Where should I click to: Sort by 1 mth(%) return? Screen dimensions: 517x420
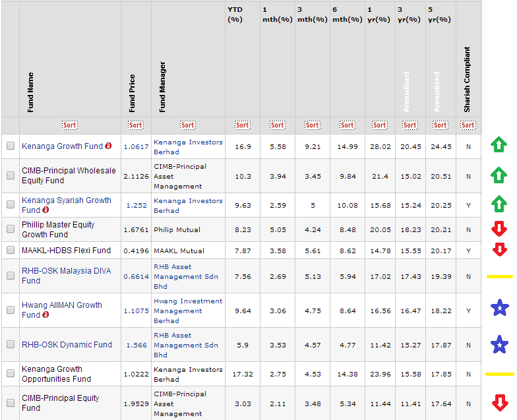[277, 125]
